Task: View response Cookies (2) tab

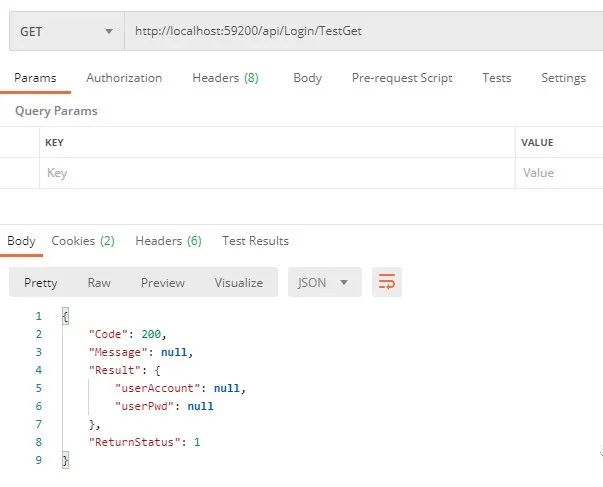Action: click(x=83, y=241)
